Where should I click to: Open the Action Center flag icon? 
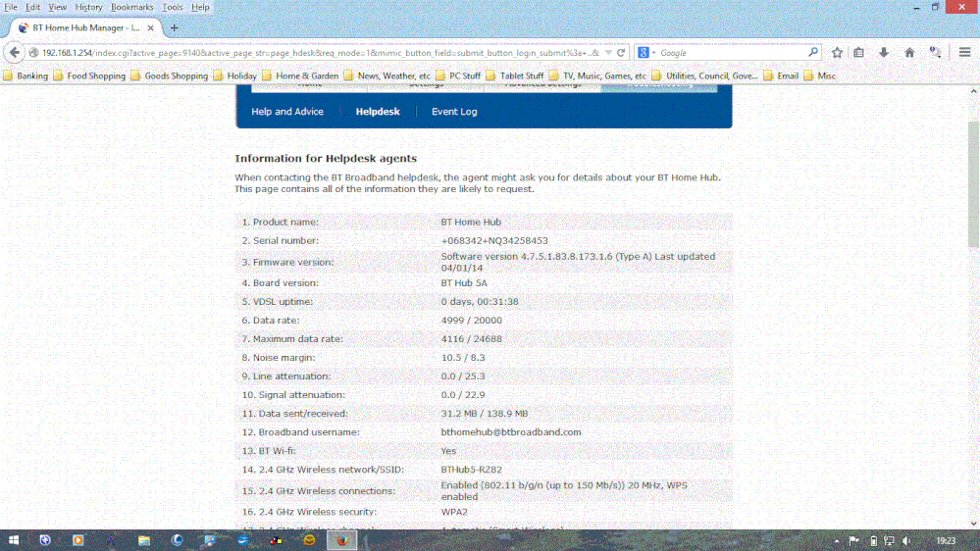click(853, 541)
